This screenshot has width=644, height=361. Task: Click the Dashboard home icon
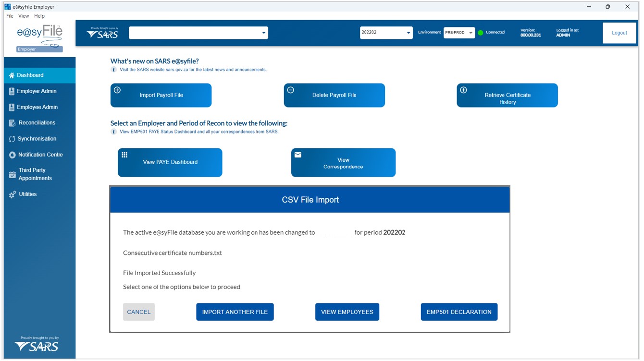point(12,75)
